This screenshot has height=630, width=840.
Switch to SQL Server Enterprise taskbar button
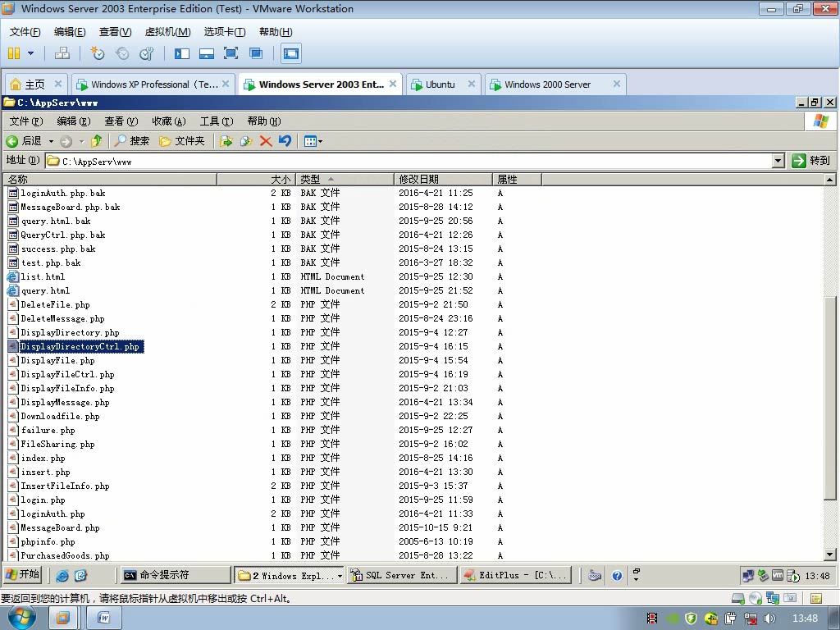[402, 575]
